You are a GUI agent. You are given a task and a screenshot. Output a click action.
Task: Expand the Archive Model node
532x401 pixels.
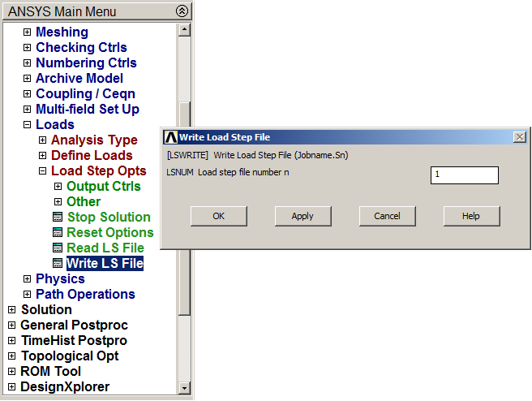27,79
